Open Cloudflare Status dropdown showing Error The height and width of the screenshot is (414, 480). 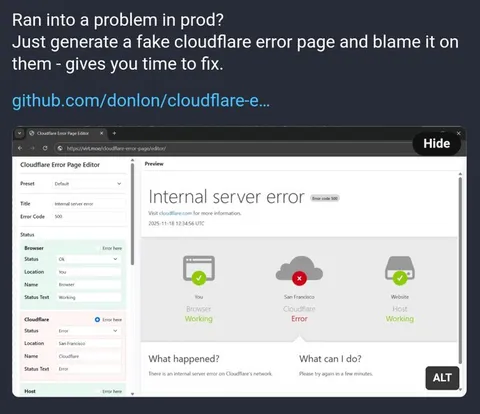click(89, 331)
